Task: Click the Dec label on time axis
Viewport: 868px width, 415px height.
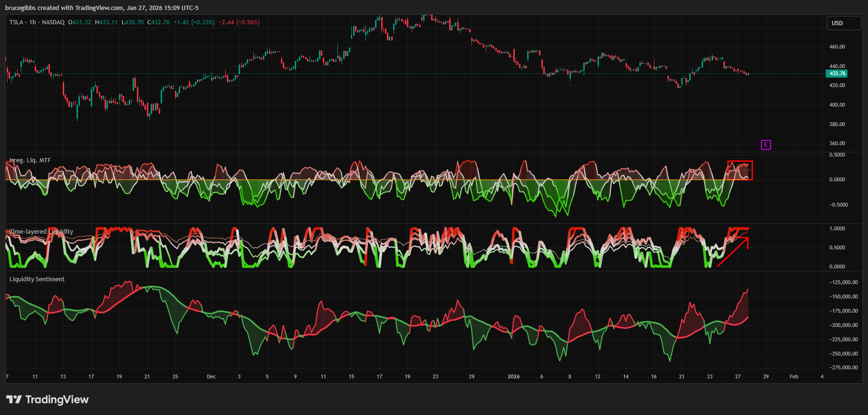Action: tap(211, 376)
